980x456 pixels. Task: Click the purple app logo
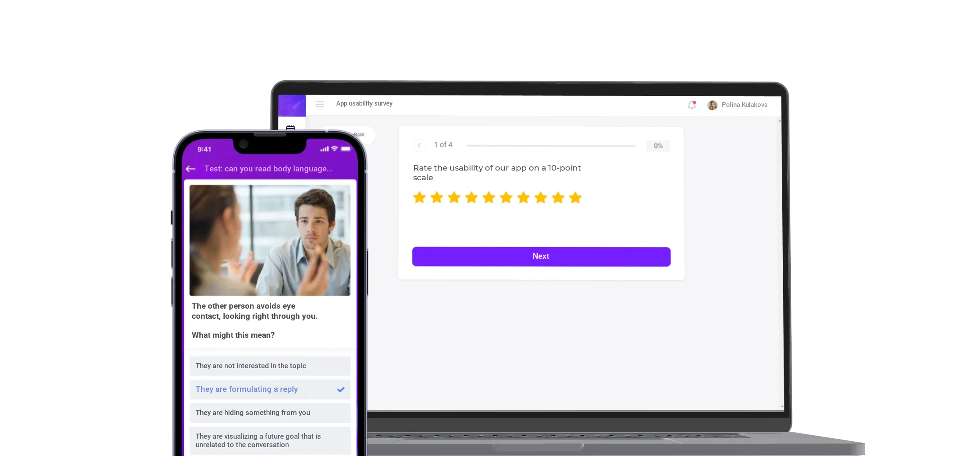click(292, 106)
